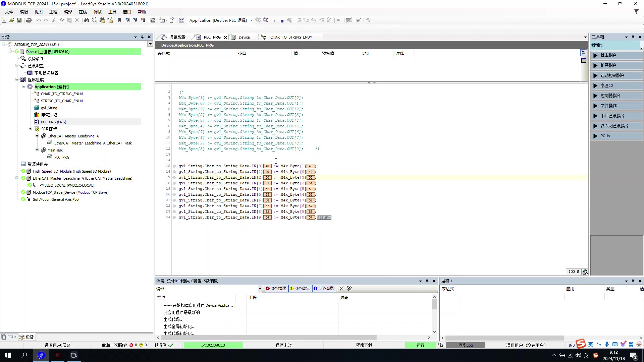The image size is (644, 362).
Task: Open the Application device dropdown arrow
Action: point(252,20)
